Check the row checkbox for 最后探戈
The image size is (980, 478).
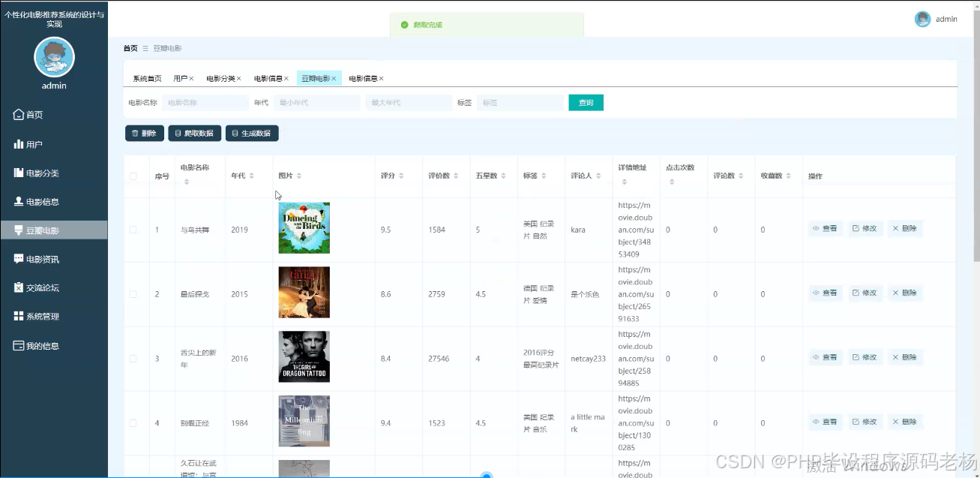click(133, 294)
